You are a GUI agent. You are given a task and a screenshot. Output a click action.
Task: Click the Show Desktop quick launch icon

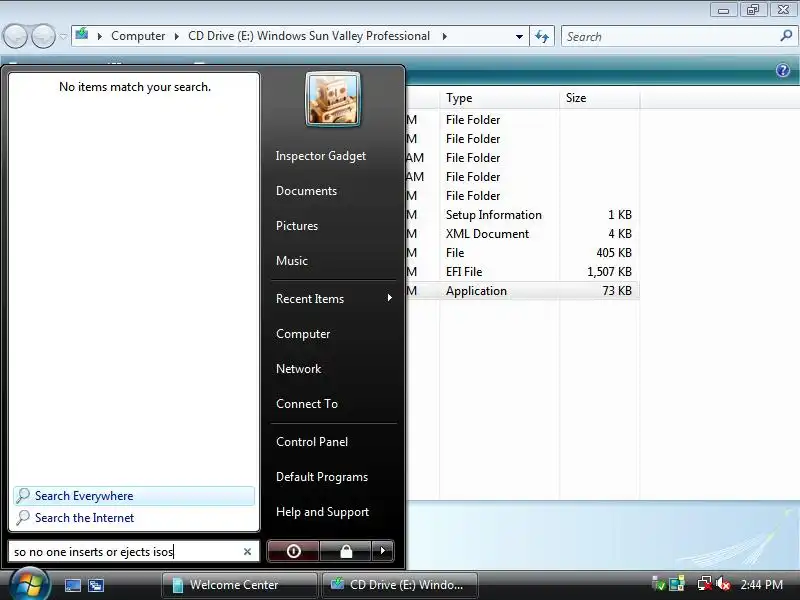[x=72, y=585]
